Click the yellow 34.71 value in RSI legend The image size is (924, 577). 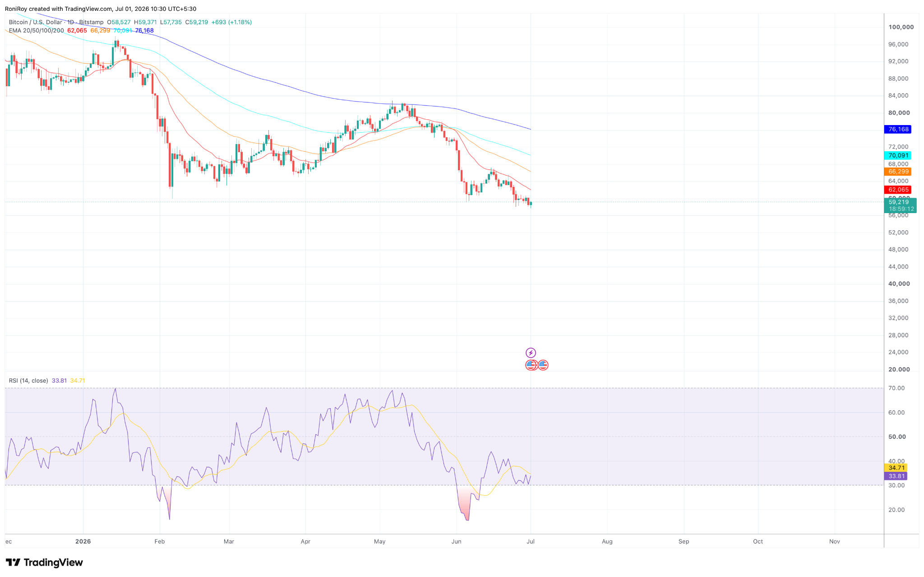78,381
